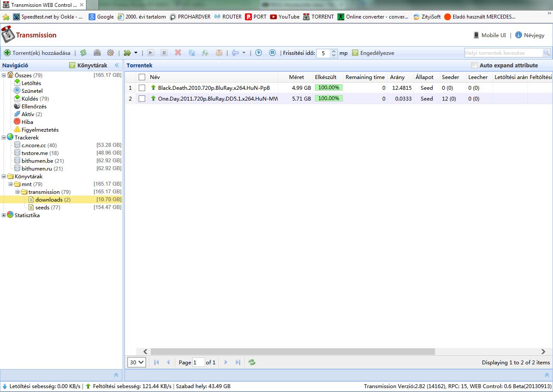Enable the Auto expand attribute checkbox
Viewport: 553px width, 392px height.
click(x=474, y=65)
